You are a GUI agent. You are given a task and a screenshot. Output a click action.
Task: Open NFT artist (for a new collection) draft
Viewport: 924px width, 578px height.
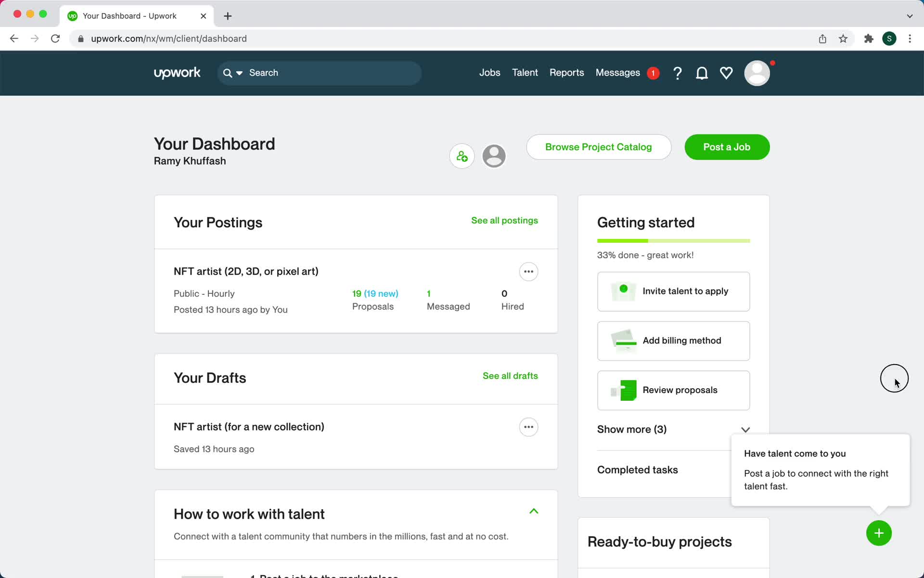coord(249,427)
